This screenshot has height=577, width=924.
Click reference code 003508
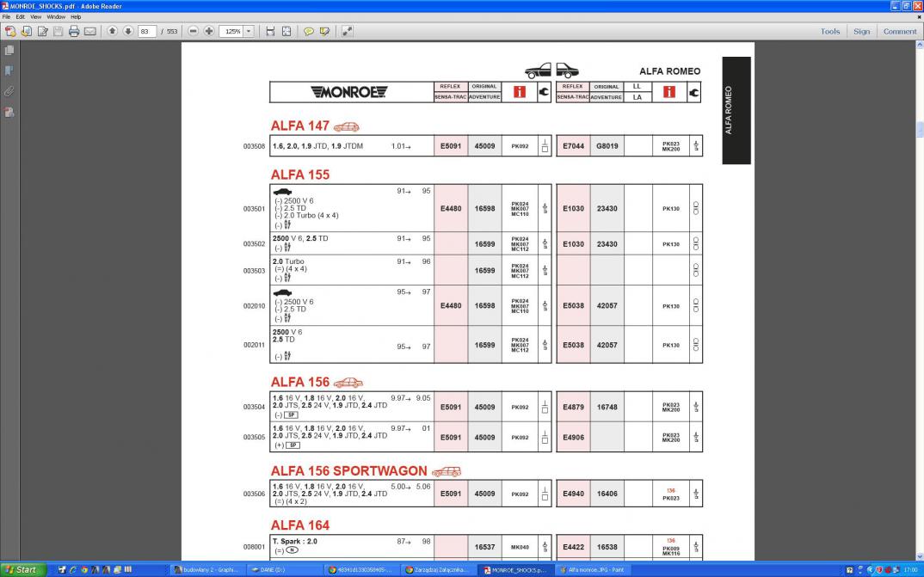[x=254, y=146]
